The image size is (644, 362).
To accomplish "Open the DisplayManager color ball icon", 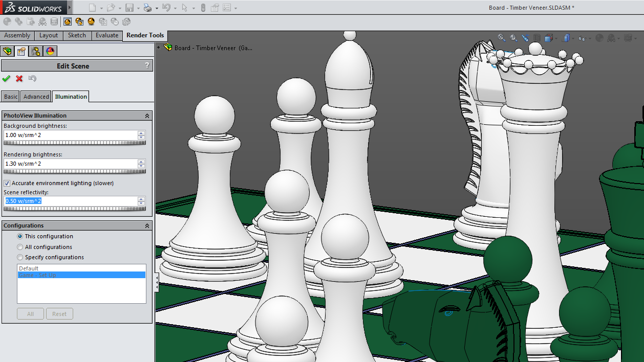I will tap(50, 51).
